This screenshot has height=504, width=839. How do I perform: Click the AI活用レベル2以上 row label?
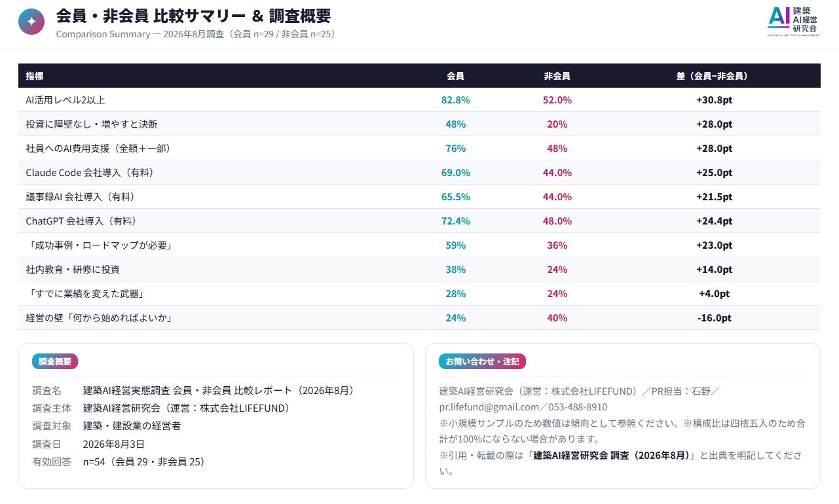coord(65,100)
